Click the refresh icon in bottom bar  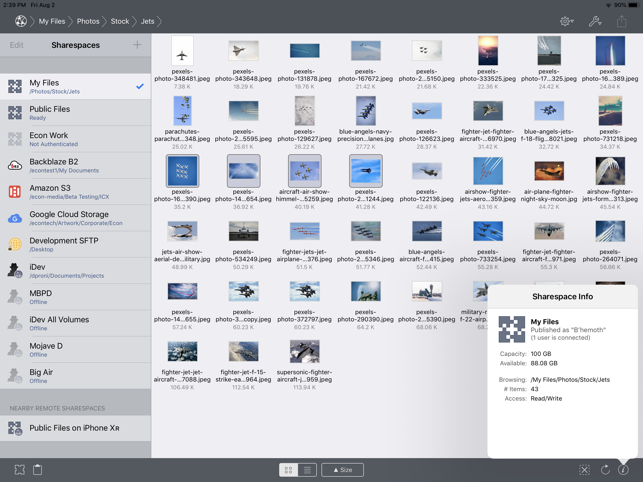tap(604, 469)
